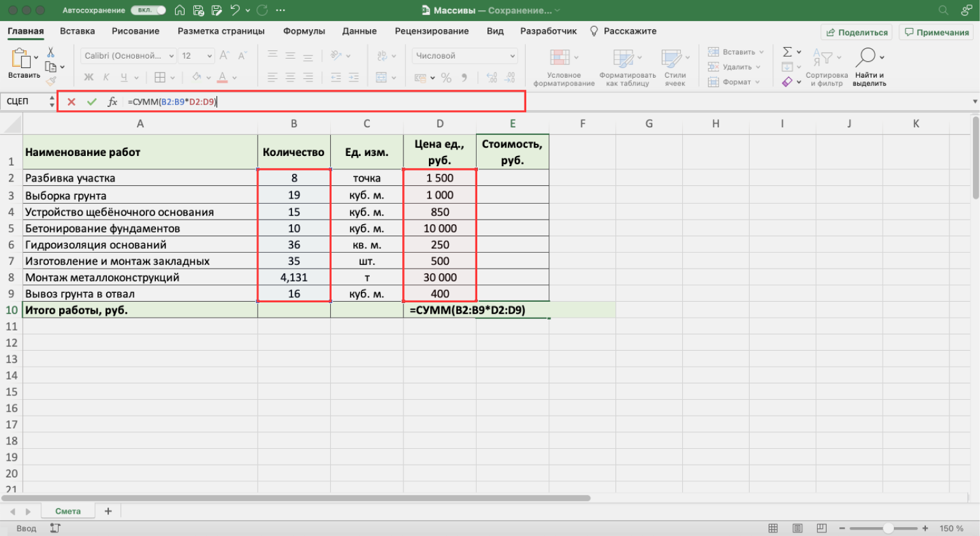980x536 pixels.
Task: Click the undo arrow icon
Action: [235, 10]
